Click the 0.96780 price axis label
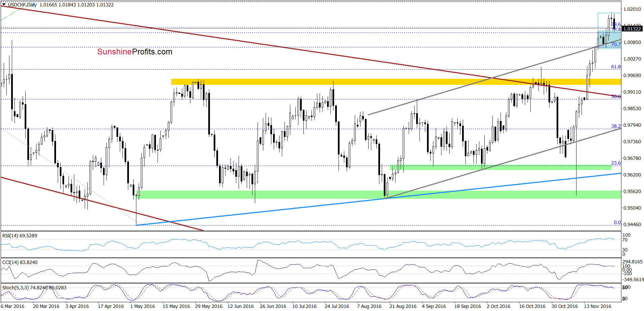Screen dimensions: 644x311 [632, 158]
